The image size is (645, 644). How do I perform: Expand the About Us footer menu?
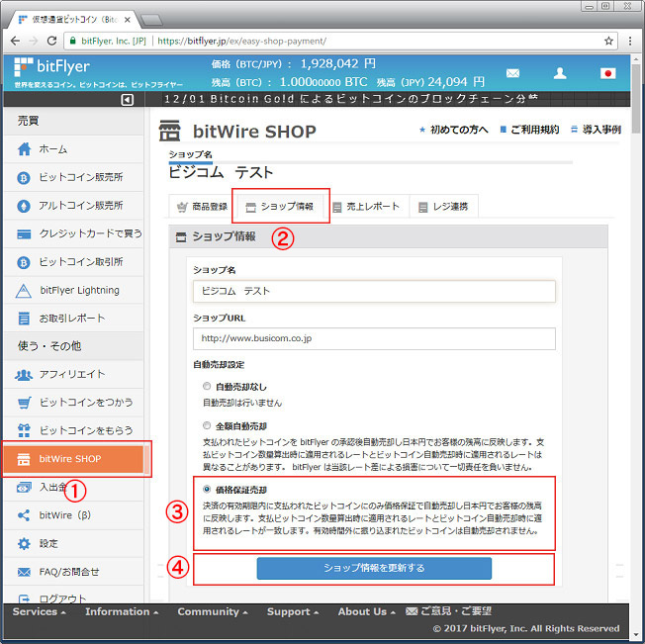[366, 611]
